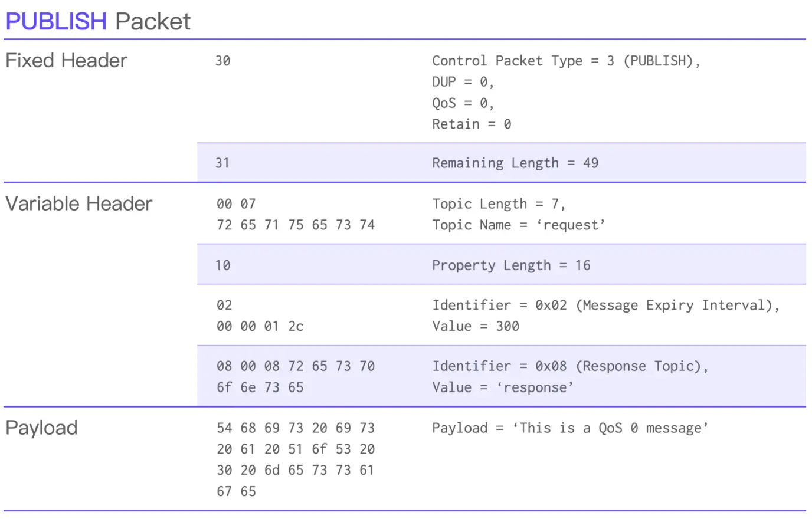The image size is (812, 519).
Task: Select the Payload 'This is a QoS 0 message' text
Action: click(570, 428)
